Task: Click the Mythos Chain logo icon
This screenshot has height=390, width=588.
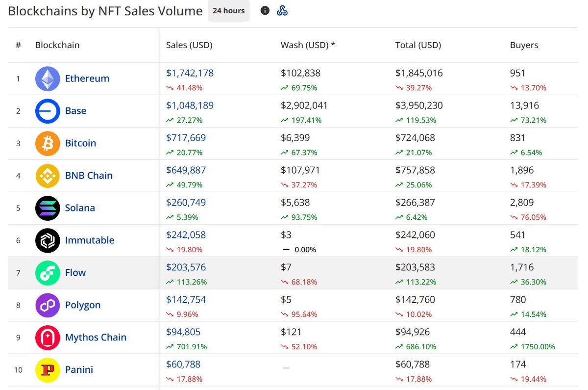Action: (x=48, y=338)
